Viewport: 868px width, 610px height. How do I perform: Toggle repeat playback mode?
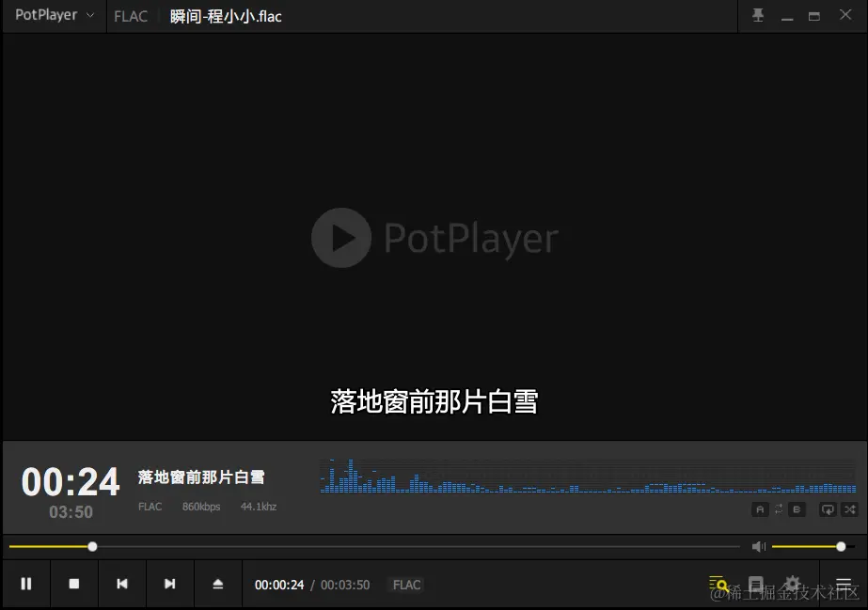tap(828, 509)
